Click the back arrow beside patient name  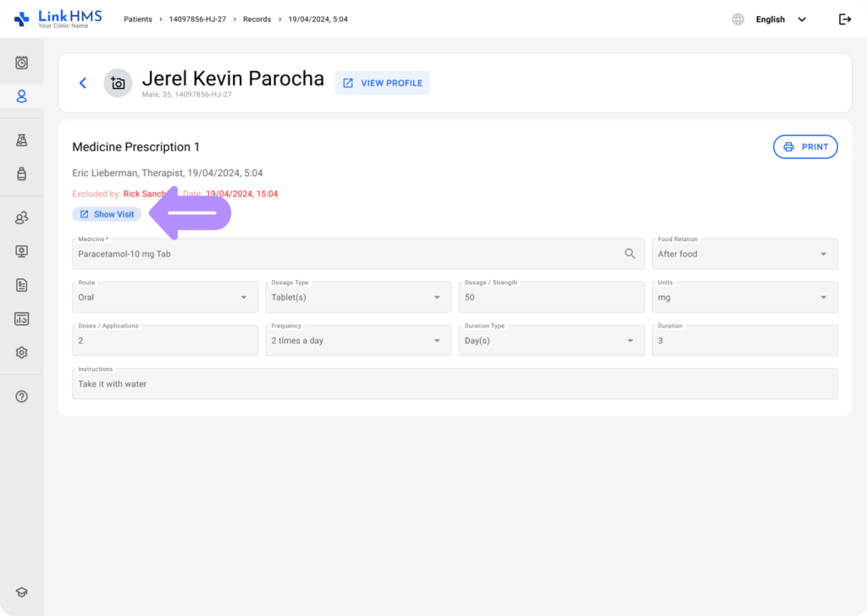coord(83,83)
